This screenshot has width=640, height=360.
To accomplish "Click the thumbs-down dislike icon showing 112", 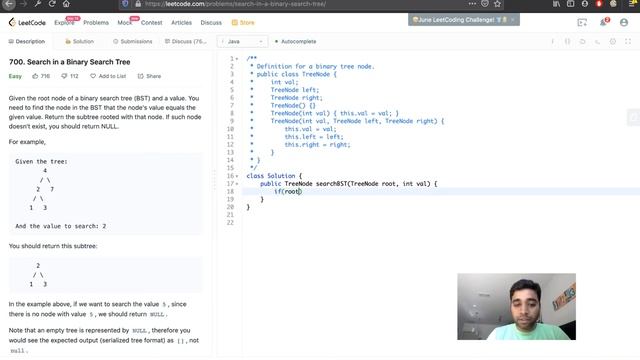I will coord(64,76).
